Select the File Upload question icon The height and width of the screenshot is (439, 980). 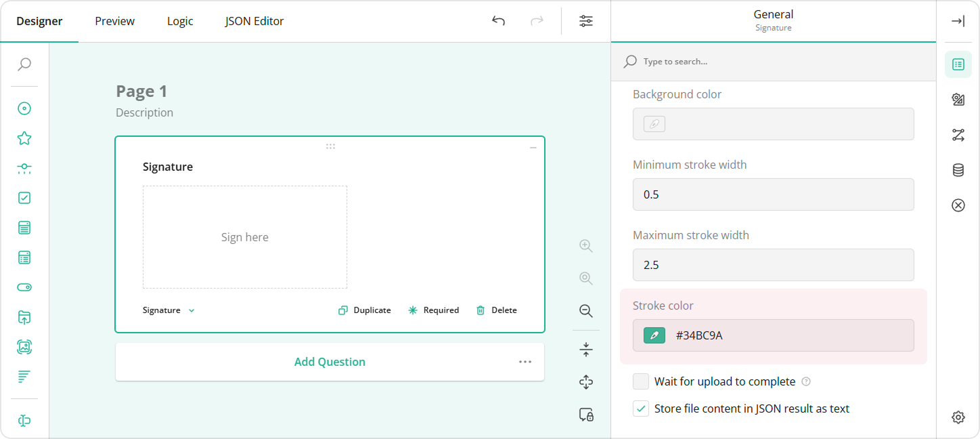(24, 317)
